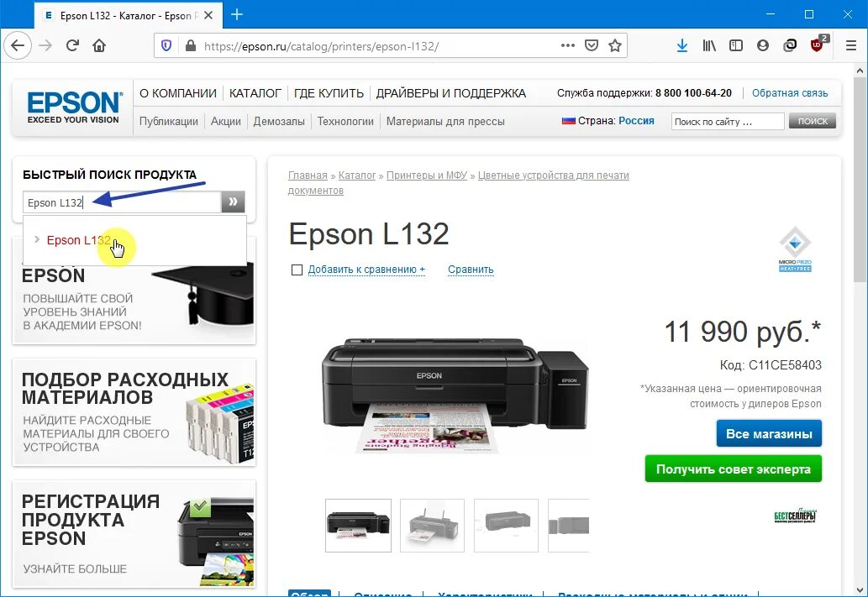868x597 pixels.
Task: Toggle the sidebar icon in toolbar
Action: (x=736, y=45)
